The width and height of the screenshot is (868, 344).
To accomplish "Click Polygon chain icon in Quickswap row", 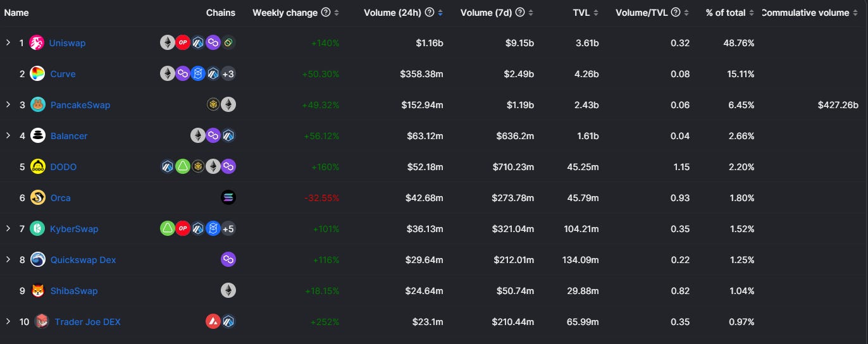I will click(228, 260).
